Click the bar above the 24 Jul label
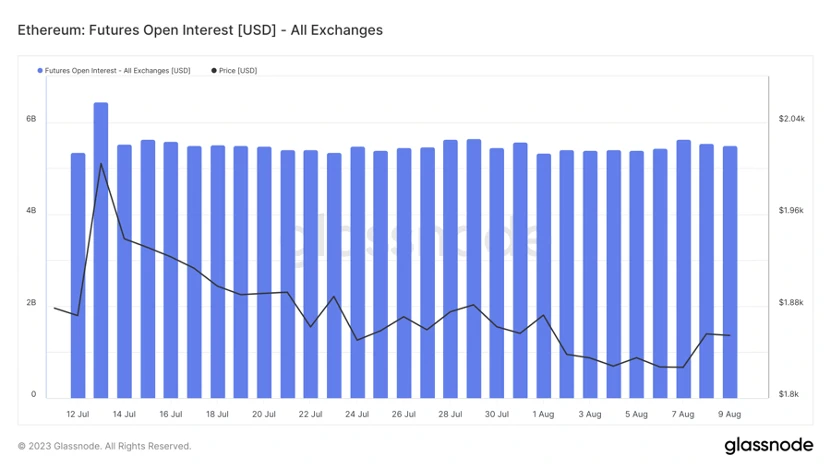This screenshot has width=832, height=468. (357, 272)
